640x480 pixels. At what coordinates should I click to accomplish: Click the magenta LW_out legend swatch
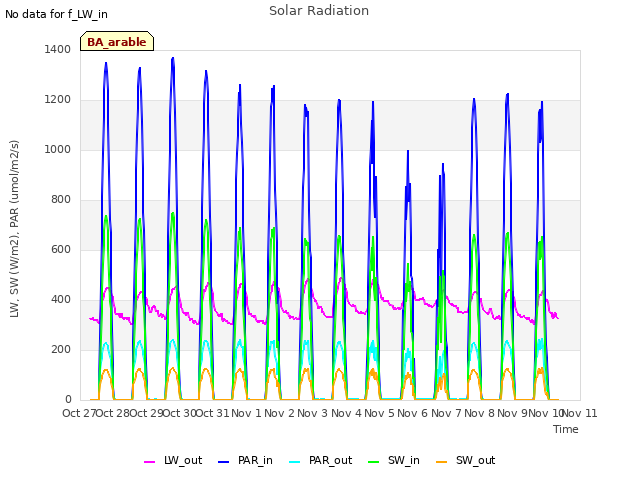pyautogui.click(x=149, y=462)
